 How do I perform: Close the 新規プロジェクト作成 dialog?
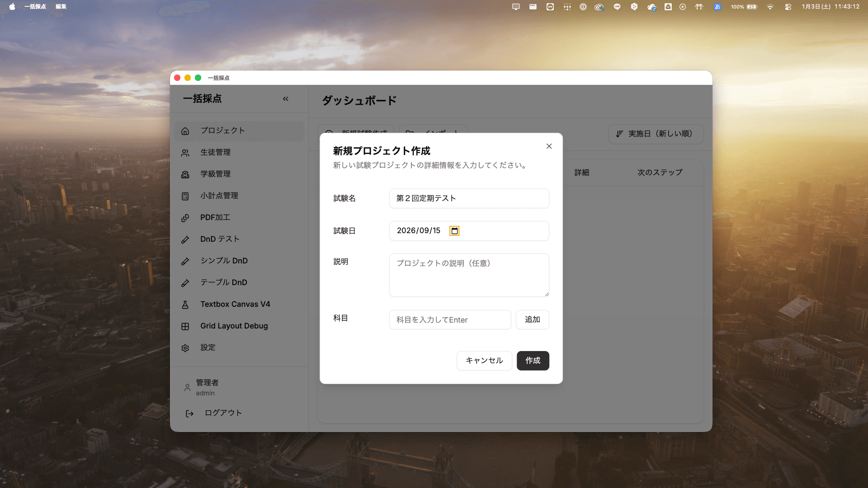pos(549,146)
